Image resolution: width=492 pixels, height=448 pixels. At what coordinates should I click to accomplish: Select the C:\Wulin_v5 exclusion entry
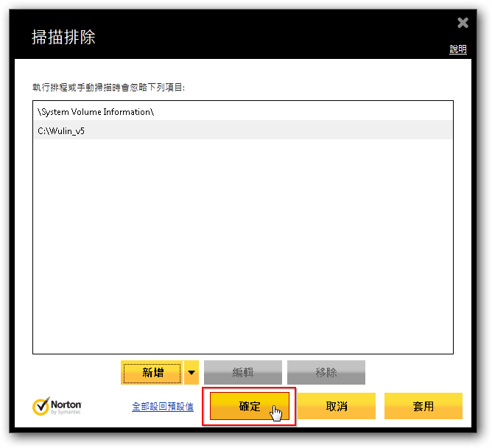pos(61,130)
